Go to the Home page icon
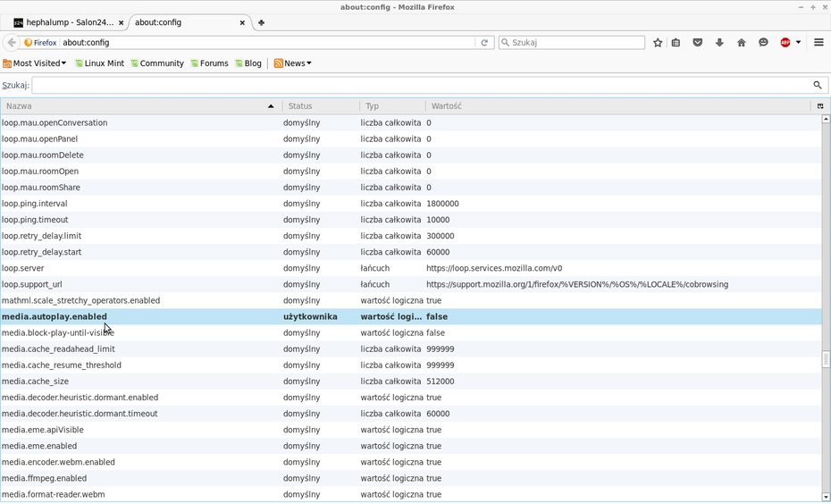The height and width of the screenshot is (504, 831). pyautogui.click(x=741, y=42)
